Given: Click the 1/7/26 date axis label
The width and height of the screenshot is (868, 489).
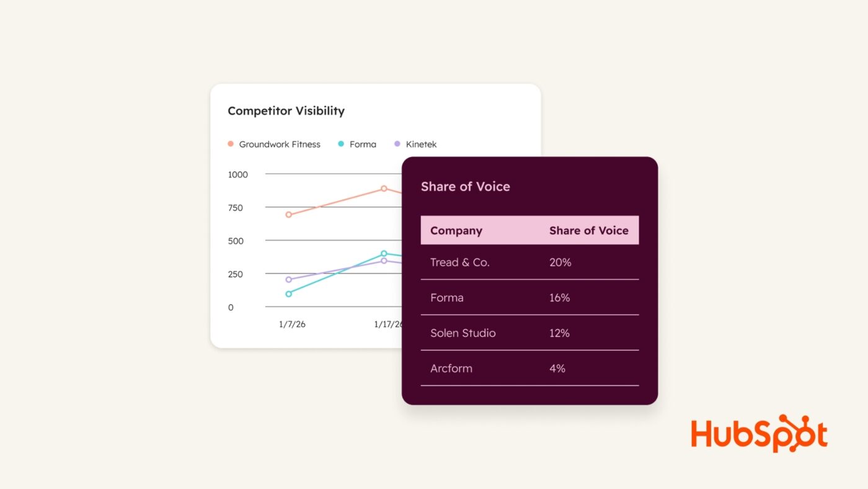Looking at the screenshot, I should 292,324.
